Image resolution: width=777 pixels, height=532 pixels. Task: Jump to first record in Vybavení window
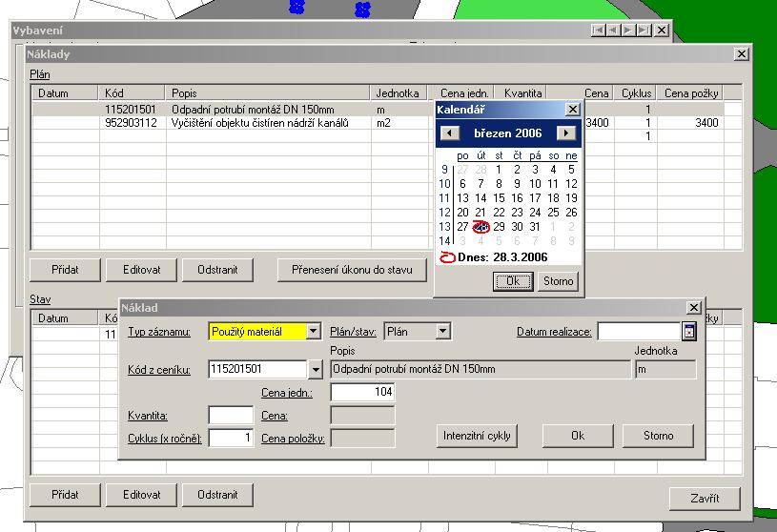(x=598, y=31)
